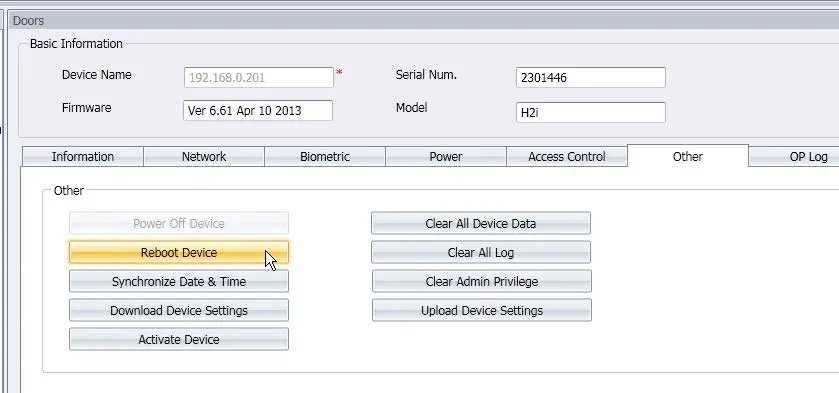Click the Model label
The image size is (839, 393).
pos(411,108)
